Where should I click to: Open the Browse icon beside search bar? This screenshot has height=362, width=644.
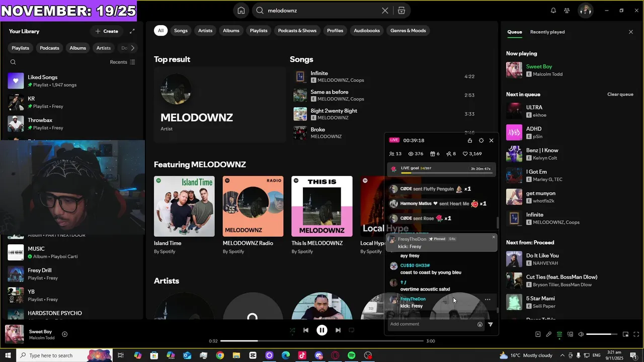coord(401,11)
